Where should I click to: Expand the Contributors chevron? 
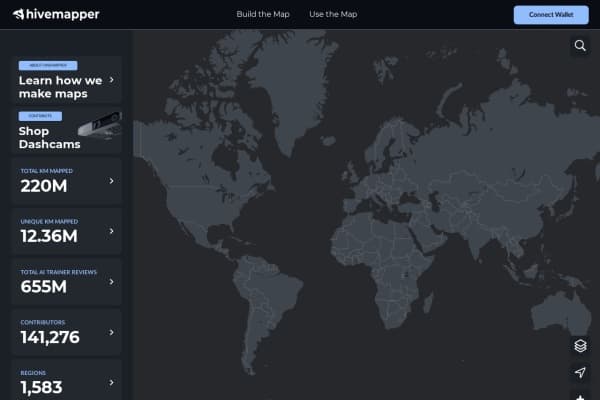111,332
